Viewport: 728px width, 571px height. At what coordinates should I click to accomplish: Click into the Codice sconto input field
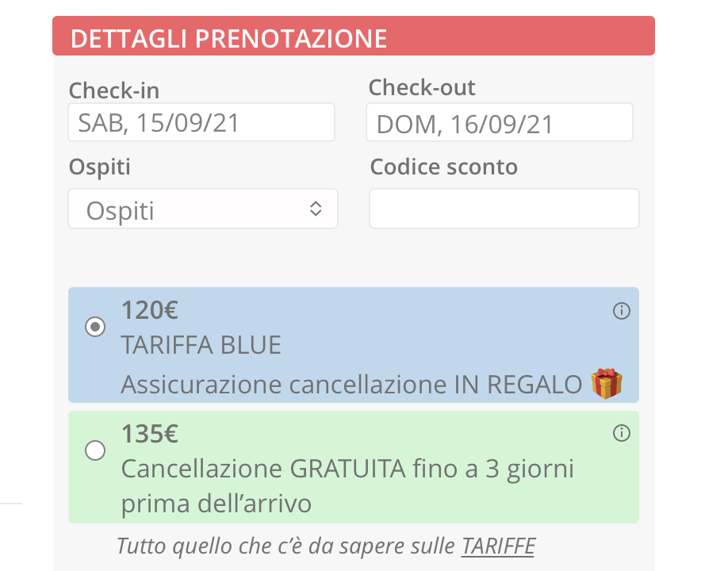pyautogui.click(x=504, y=209)
